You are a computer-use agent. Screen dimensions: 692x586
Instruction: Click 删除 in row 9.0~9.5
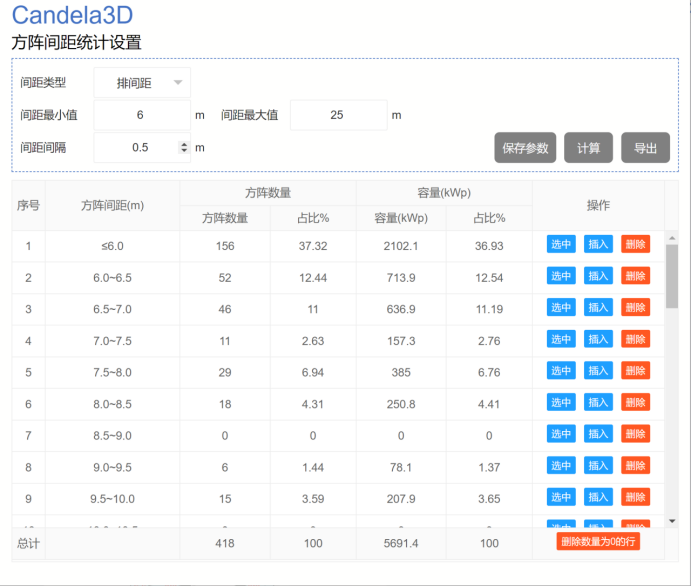tap(635, 466)
